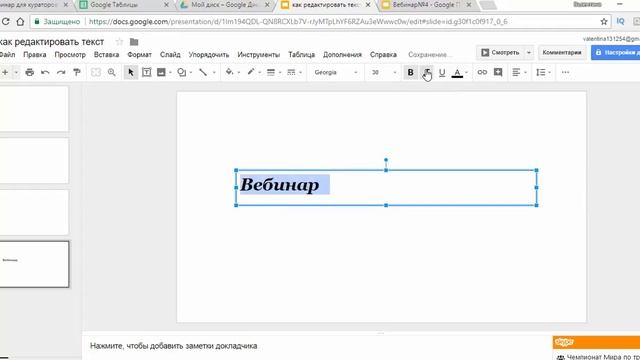Screen dimensions: 640x360
Task: Open the Вставка menu
Action: pos(107,54)
